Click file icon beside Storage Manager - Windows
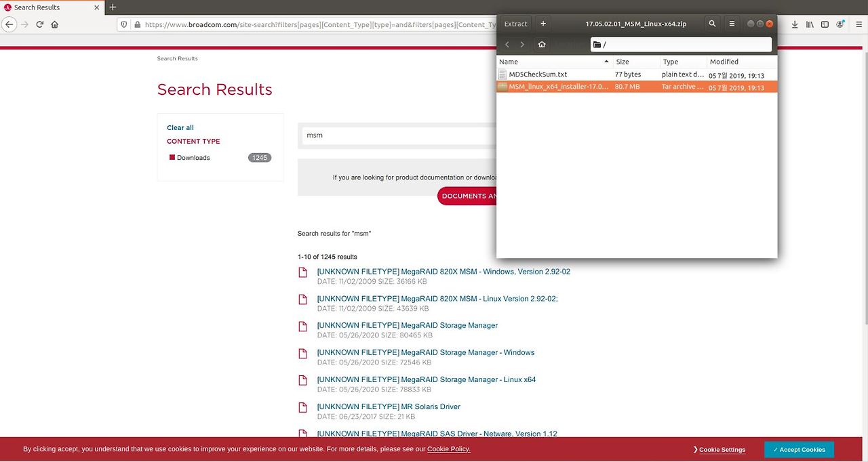The image size is (868, 462). point(303,354)
